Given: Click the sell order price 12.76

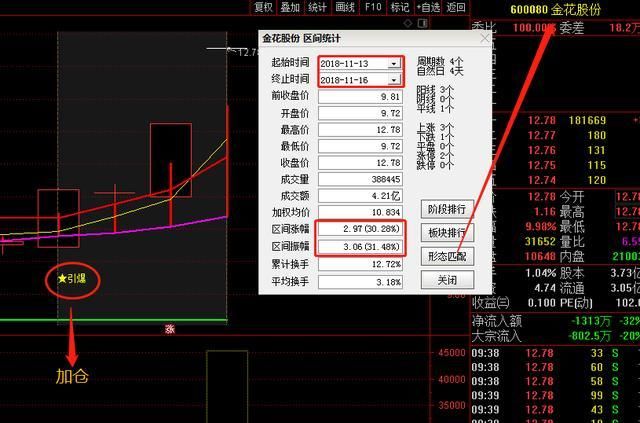Looking at the screenshot, I should click(x=542, y=150).
